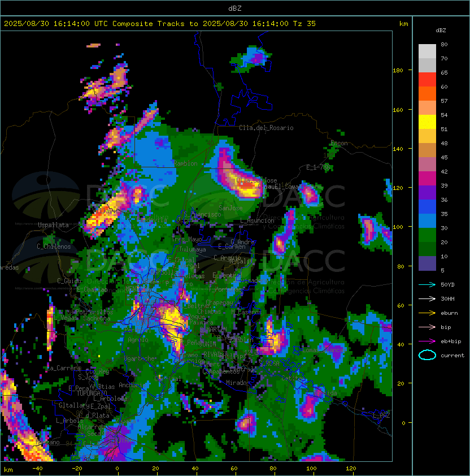Viewport: 470px width, 476px height.
Task: Click the '-40' tick on horizontal axis
Action: pyautogui.click(x=37, y=469)
